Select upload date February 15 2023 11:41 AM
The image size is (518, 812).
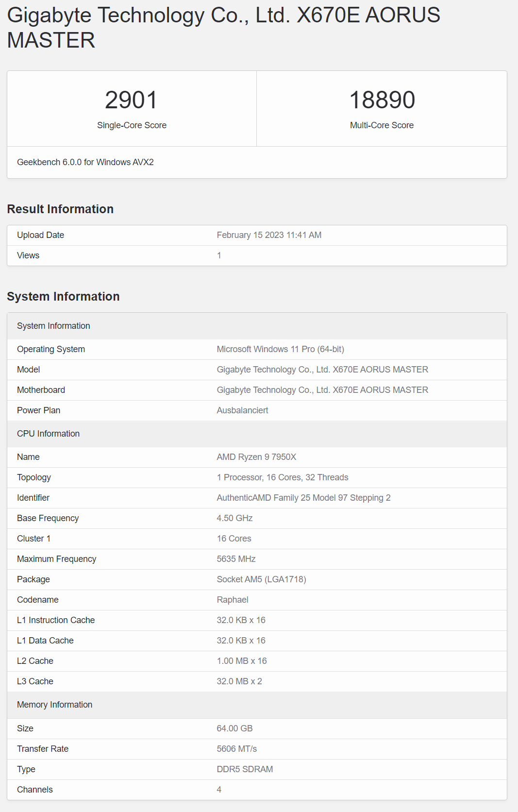(269, 235)
